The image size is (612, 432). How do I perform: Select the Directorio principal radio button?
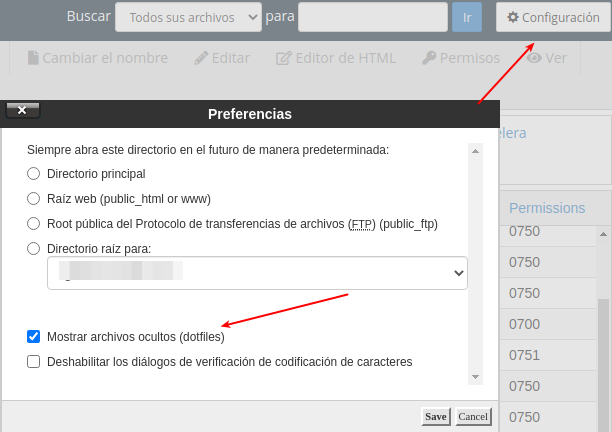(x=34, y=173)
